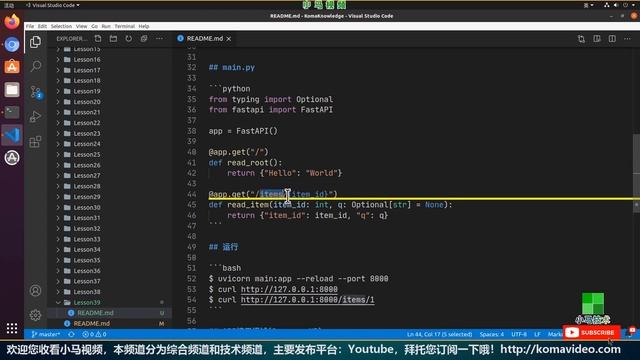Open Files manager from the dock
This screenshot has width=640, height=360.
coord(12,89)
